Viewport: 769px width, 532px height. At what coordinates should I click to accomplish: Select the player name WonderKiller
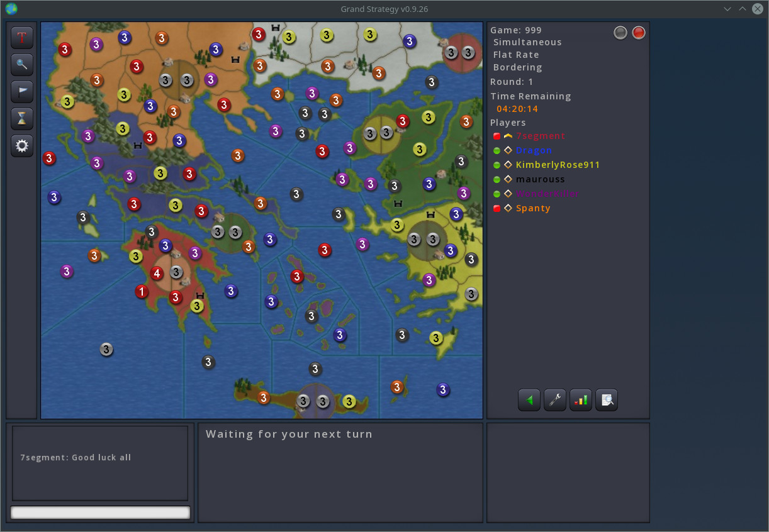(547, 194)
